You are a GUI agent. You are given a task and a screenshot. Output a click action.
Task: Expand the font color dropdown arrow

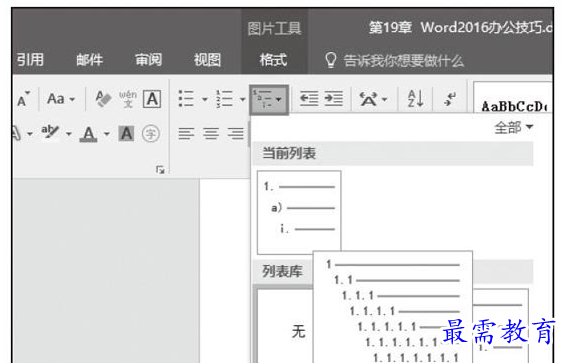click(106, 134)
